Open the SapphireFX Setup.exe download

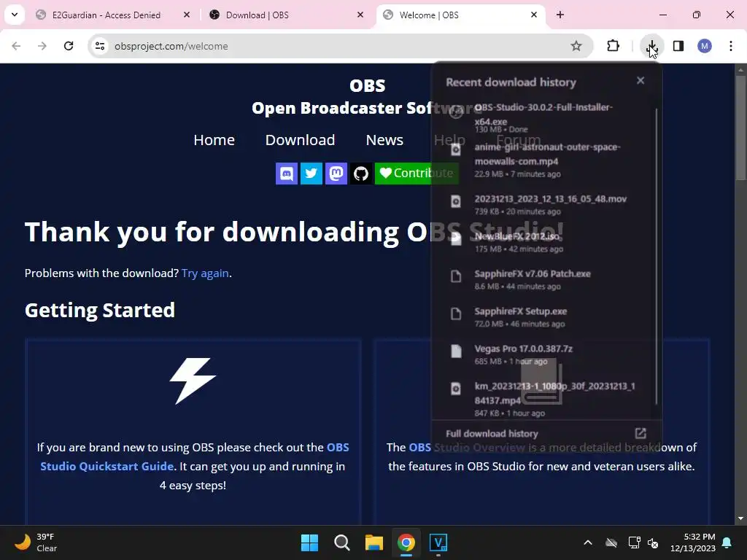pos(544,317)
